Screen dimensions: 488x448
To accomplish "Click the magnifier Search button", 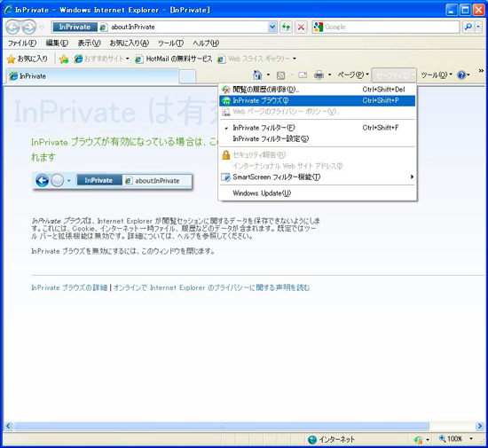I will [x=468, y=28].
